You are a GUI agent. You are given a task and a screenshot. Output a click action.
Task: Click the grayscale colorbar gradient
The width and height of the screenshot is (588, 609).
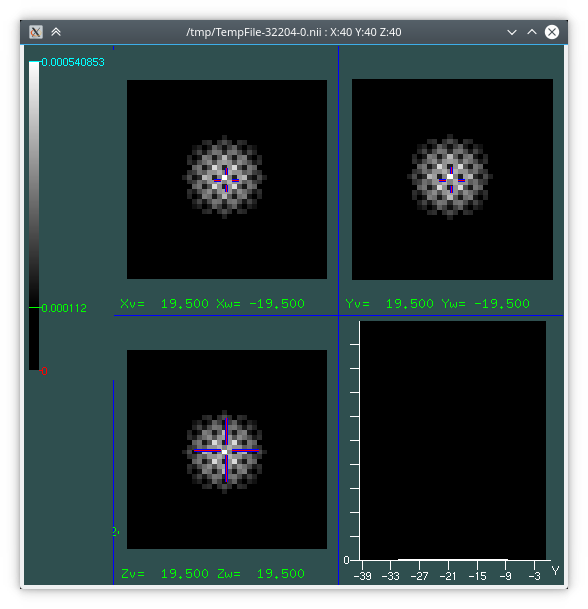[x=34, y=216]
